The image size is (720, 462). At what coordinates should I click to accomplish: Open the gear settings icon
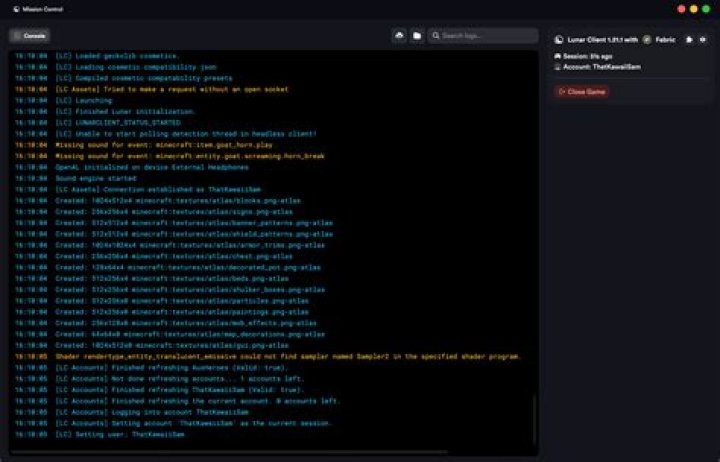(703, 40)
